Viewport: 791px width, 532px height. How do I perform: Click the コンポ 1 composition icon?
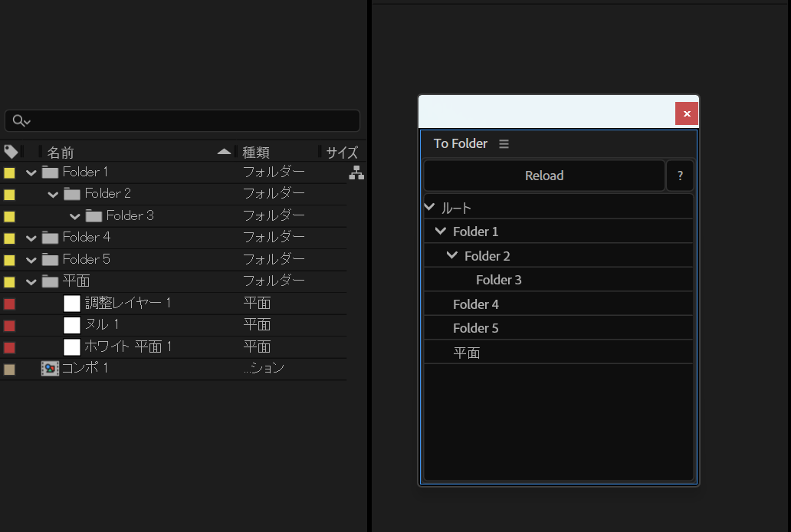pos(50,369)
